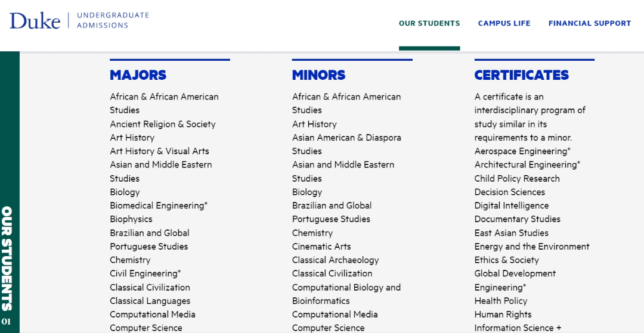The image size is (644, 333).
Task: Click Undergraduate Admissions header text
Action: pos(113,20)
